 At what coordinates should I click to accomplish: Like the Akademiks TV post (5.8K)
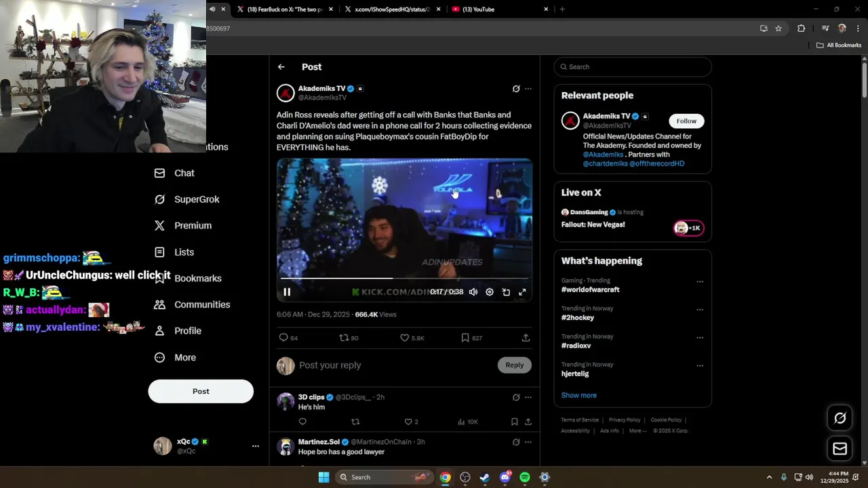tap(412, 338)
